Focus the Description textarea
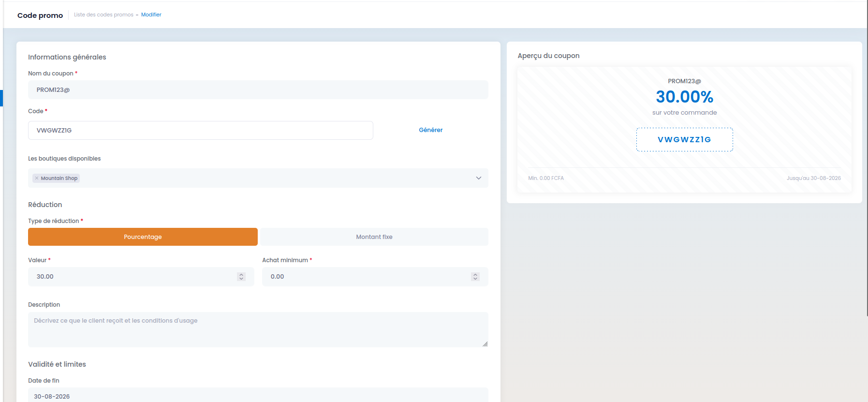Image resolution: width=868 pixels, height=402 pixels. (x=258, y=329)
